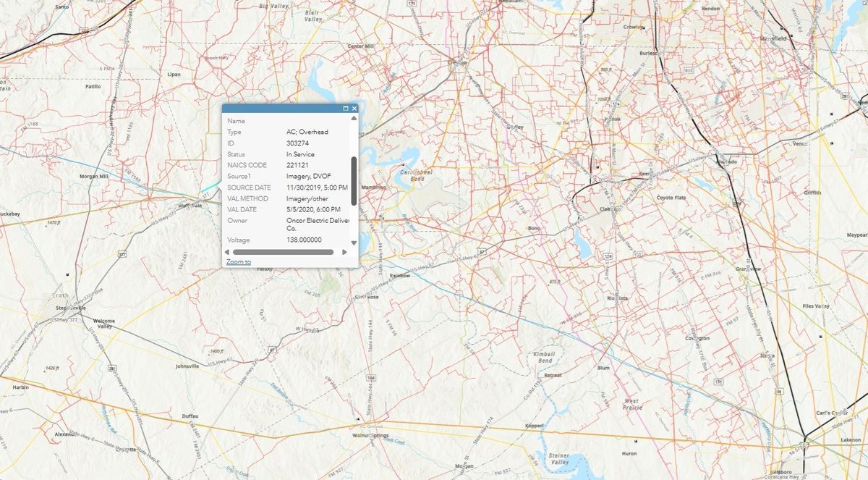Select the 'In Service' status value
868x480 pixels.
300,154
